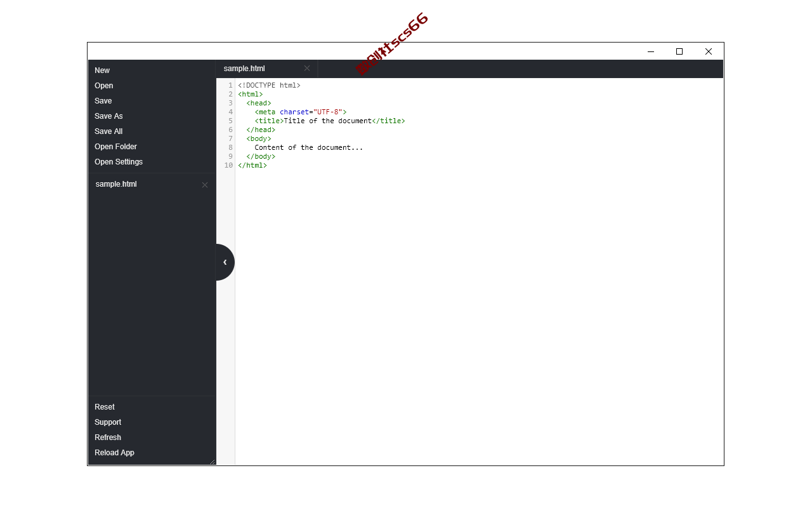The image size is (812, 508).
Task: Click Open Folder in the sidebar
Action: [115, 147]
